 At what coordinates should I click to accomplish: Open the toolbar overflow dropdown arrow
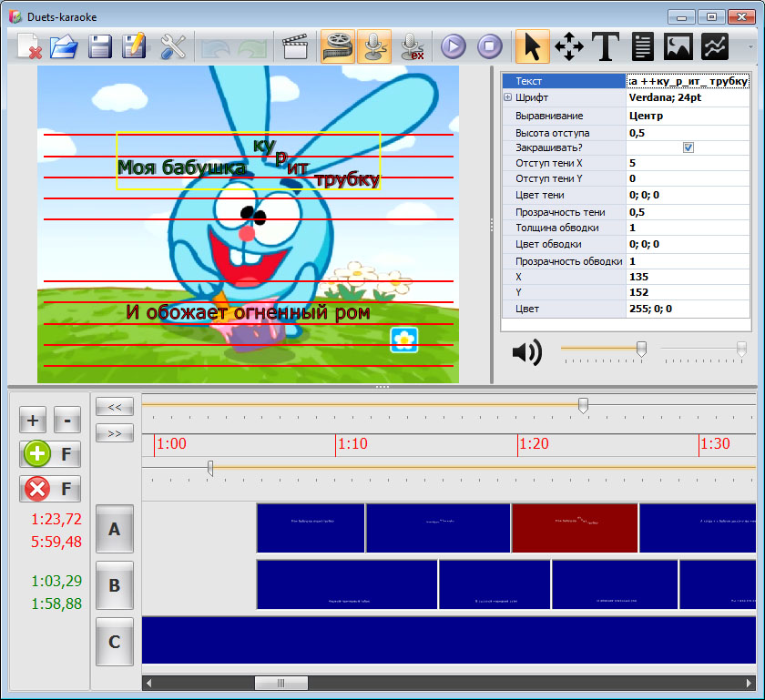(x=751, y=46)
